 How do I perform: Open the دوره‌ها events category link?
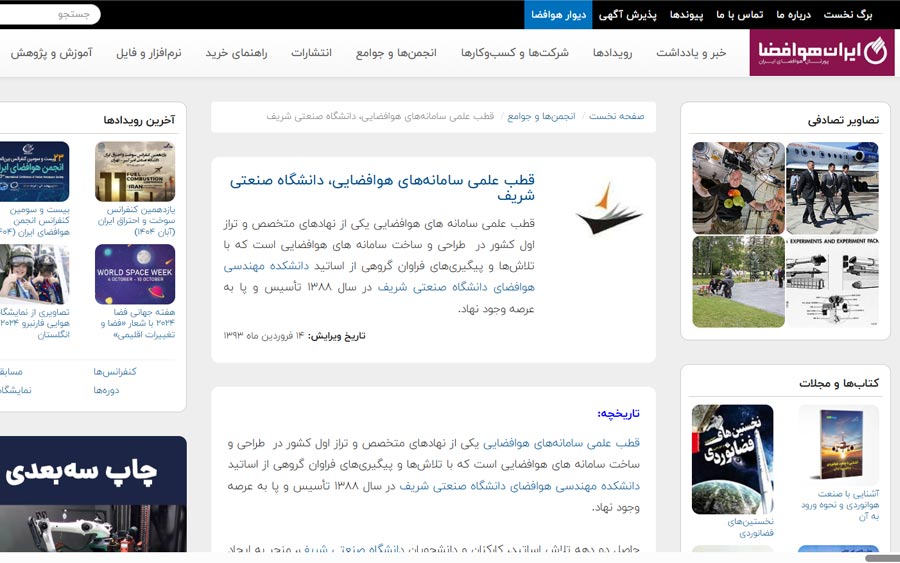click(x=106, y=390)
